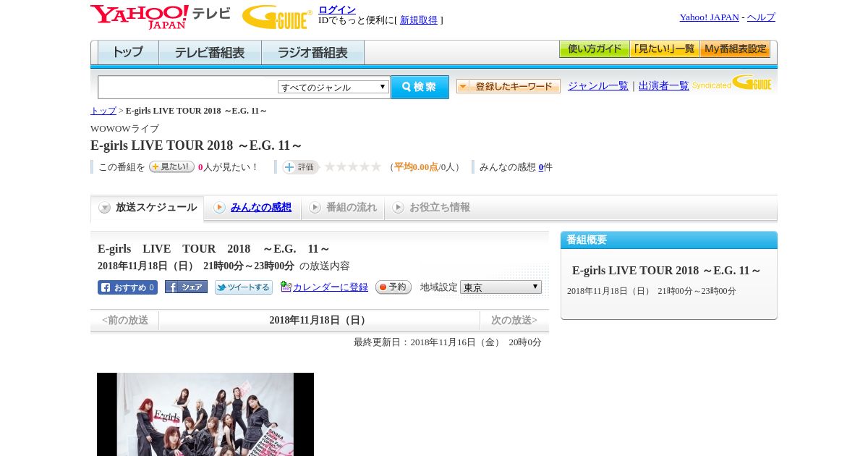Focus the program search input field
Viewport: 868px width, 456px height.
188,87
